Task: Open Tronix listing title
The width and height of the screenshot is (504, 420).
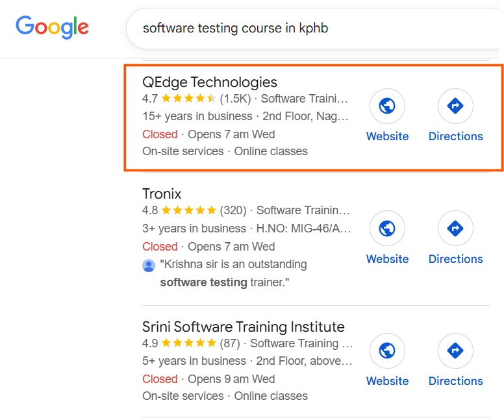Action: pyautogui.click(x=162, y=194)
